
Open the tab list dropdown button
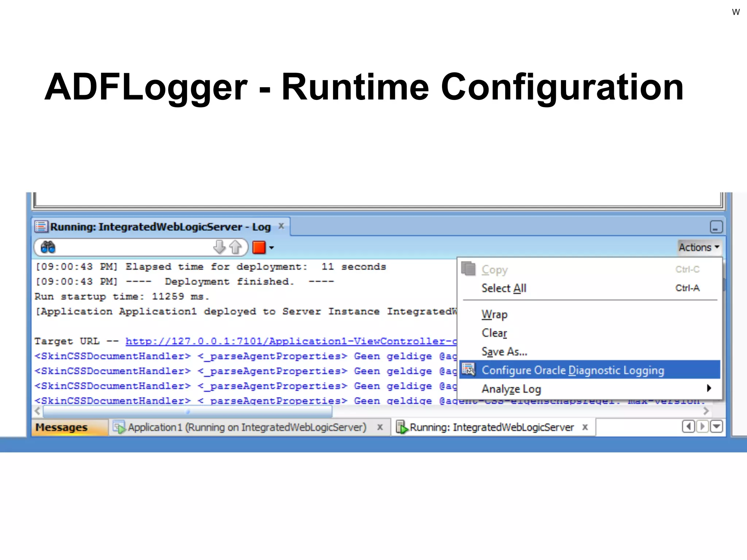coord(716,426)
